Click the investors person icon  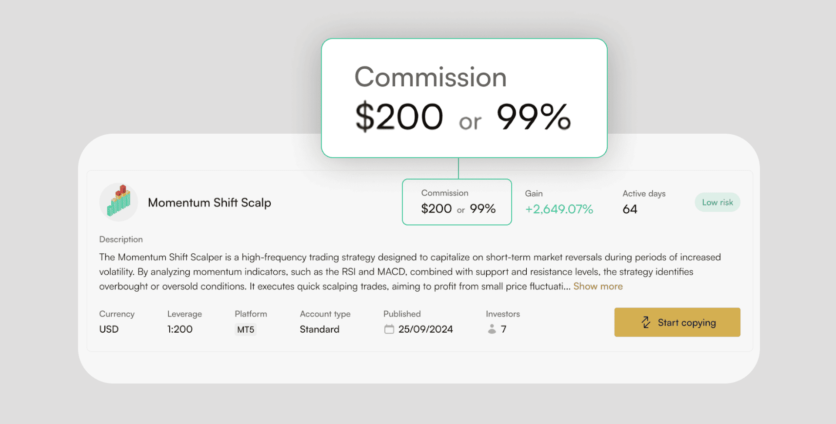(x=491, y=329)
